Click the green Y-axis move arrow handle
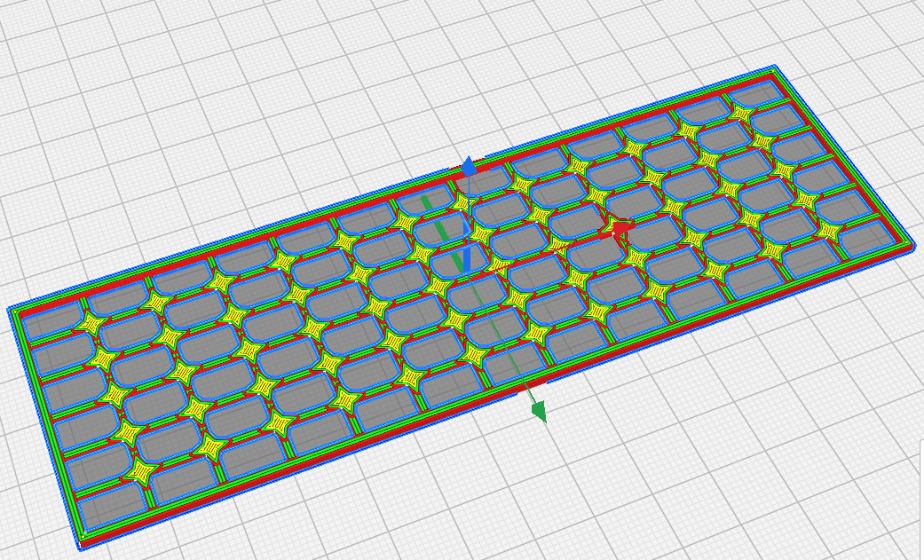924x560 pixels. point(539,411)
